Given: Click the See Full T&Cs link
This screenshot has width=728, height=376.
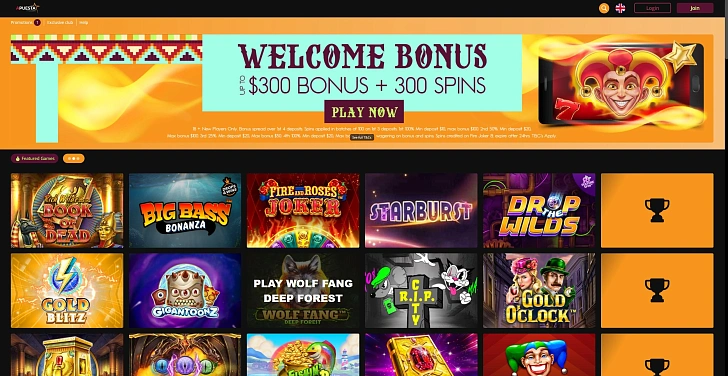Looking at the screenshot, I should (362, 137).
